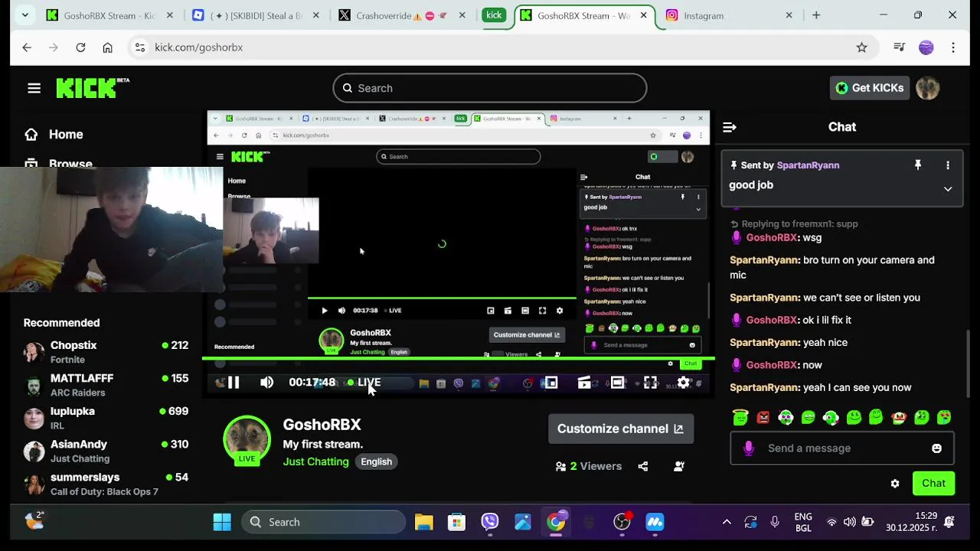This screenshot has height=551, width=980.
Task: Collapse the chat panel
Action: click(730, 127)
